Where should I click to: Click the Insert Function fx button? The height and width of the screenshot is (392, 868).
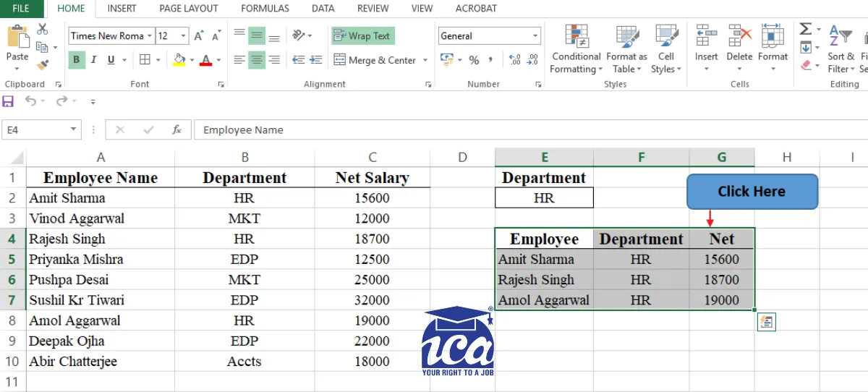click(x=176, y=130)
